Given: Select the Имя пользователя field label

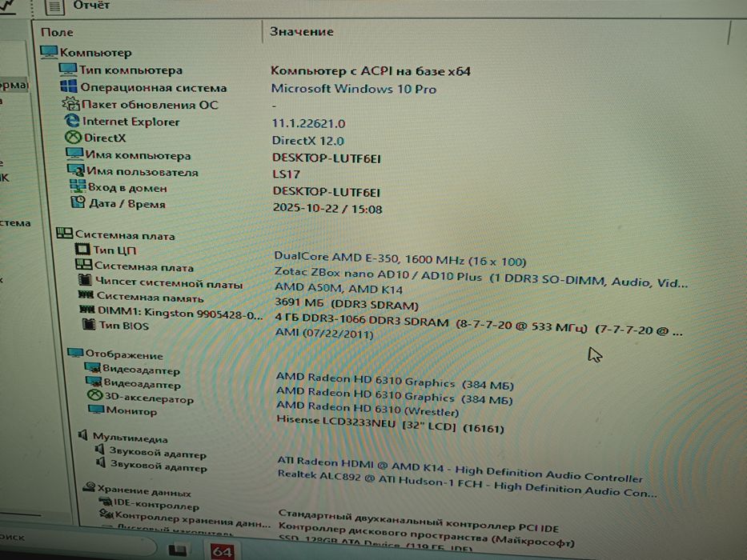Looking at the screenshot, I should 142,171.
